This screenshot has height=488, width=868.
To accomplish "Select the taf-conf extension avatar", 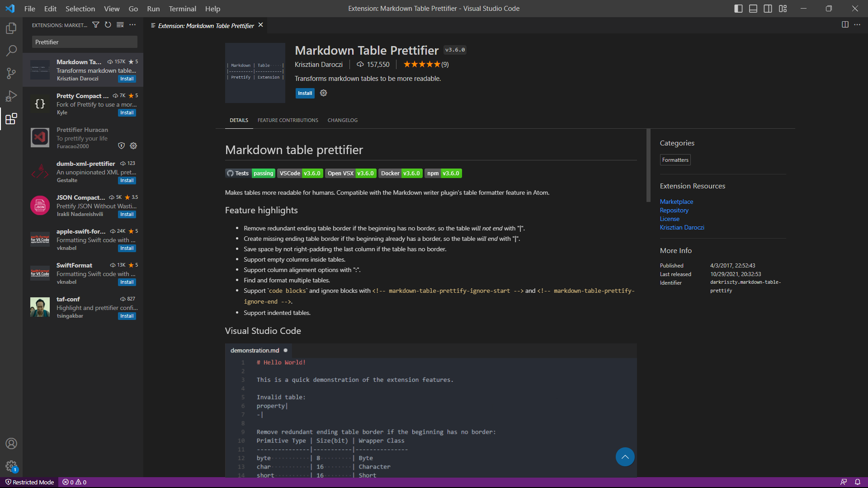I will [40, 307].
